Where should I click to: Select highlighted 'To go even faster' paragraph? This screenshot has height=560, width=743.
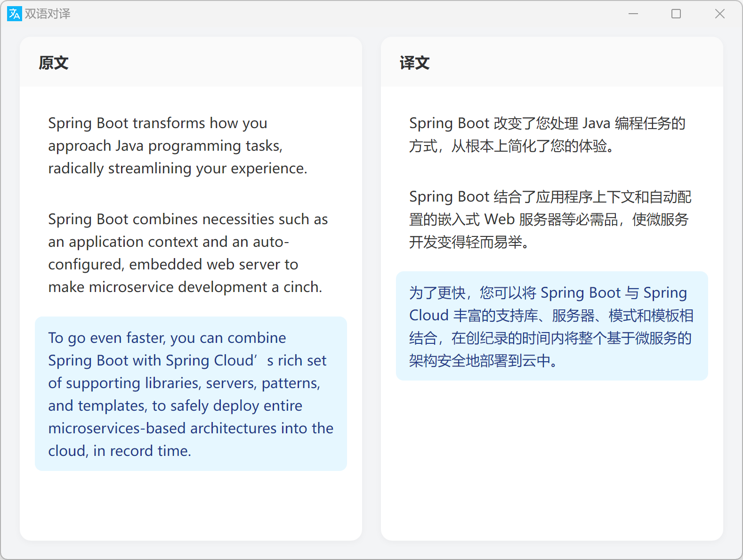click(191, 394)
